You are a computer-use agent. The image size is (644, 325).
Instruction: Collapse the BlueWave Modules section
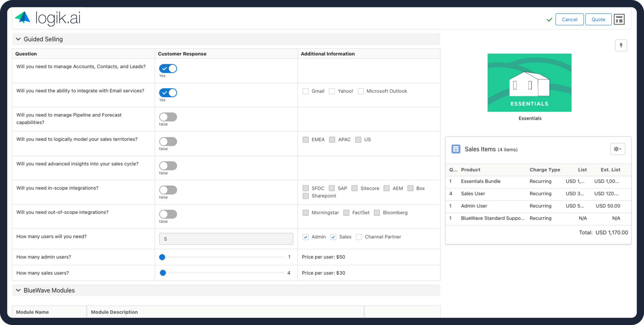pos(18,290)
